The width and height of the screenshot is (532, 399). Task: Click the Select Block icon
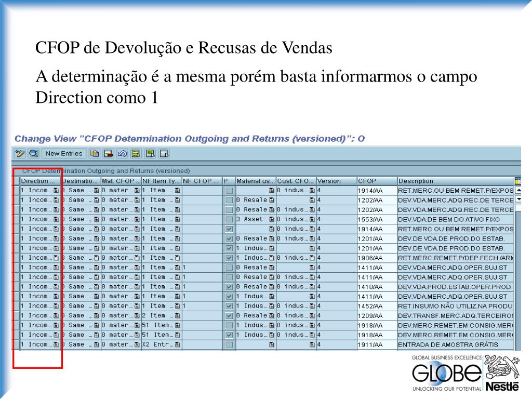tap(150, 154)
